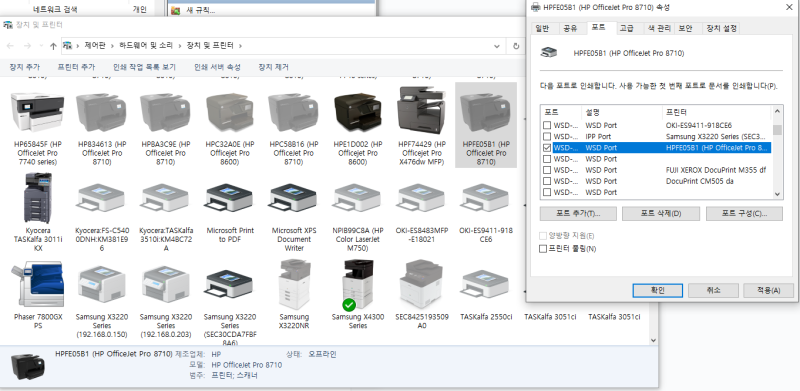800x391 pixels.
Task: Open the 포트 tab
Action: (x=598, y=28)
